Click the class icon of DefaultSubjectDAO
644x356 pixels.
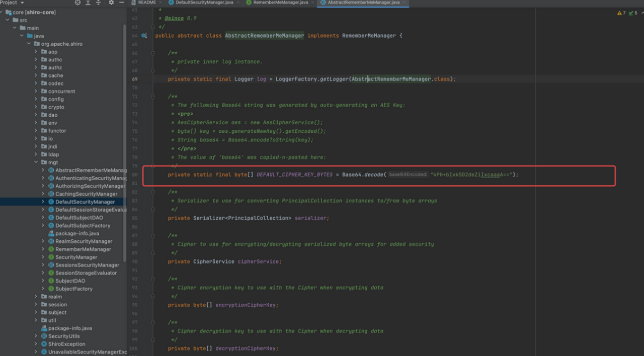(51, 218)
